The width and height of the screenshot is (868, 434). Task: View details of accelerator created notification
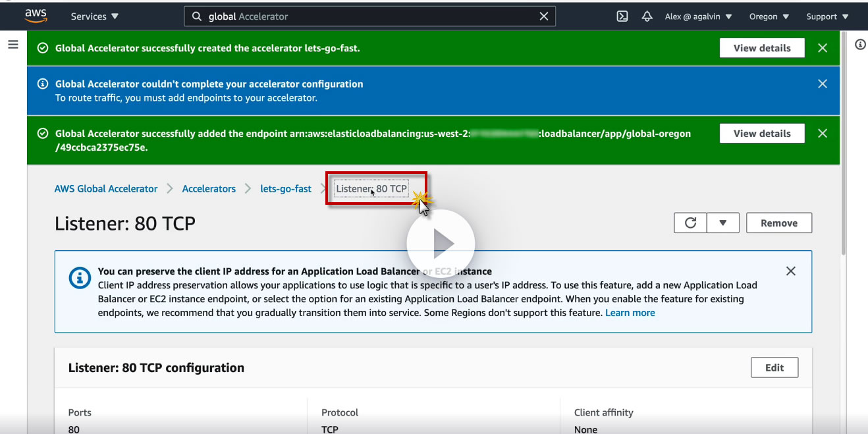pos(762,48)
